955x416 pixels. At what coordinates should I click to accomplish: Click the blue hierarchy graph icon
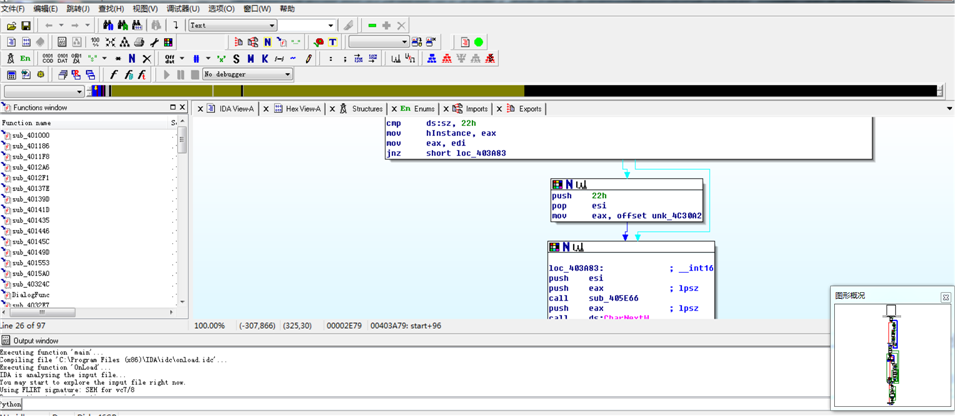(x=432, y=58)
